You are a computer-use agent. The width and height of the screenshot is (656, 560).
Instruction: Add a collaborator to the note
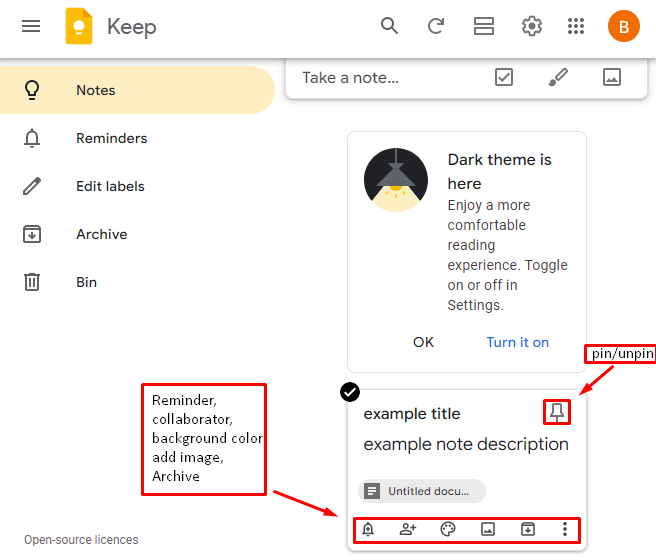point(407,529)
